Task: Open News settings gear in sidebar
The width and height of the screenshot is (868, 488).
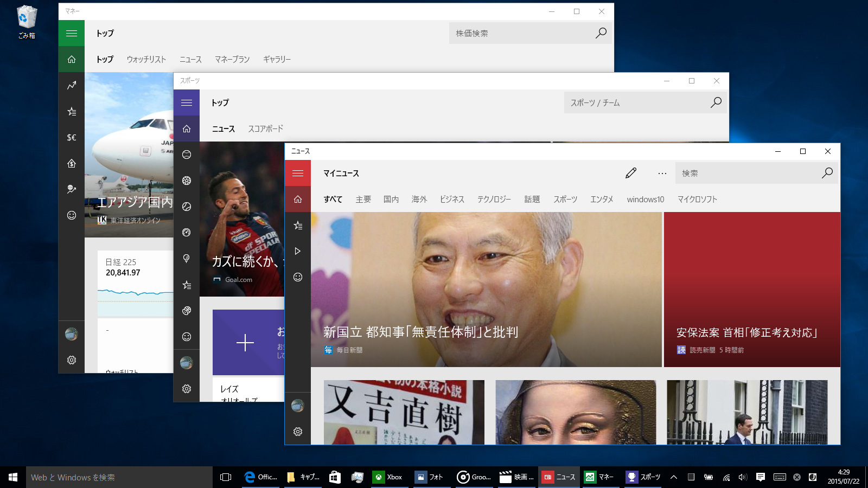Action: point(298,432)
